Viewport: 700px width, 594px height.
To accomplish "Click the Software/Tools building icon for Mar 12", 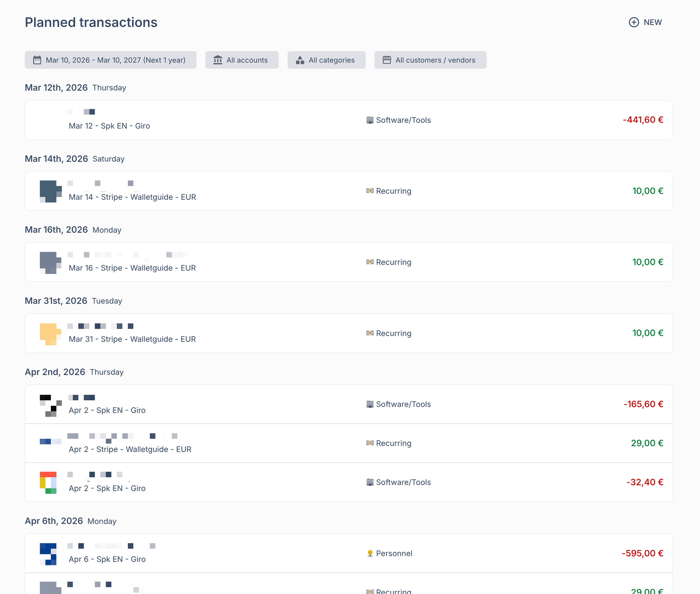I will tap(370, 120).
